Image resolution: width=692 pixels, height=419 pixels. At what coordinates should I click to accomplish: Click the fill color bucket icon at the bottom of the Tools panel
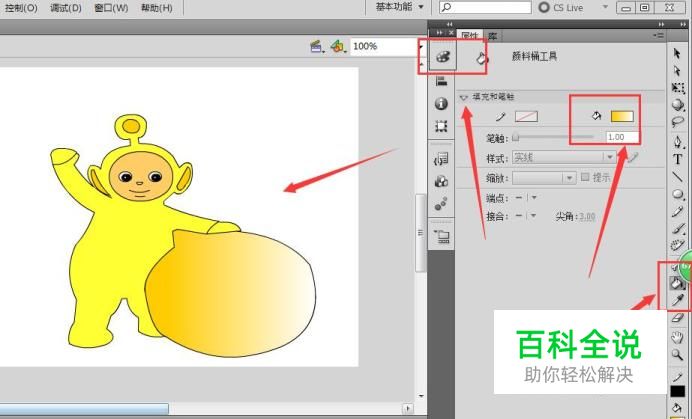(x=677, y=408)
